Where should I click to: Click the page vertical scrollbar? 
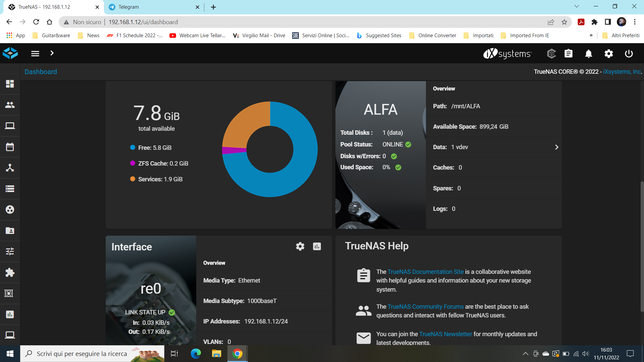tap(642, 246)
